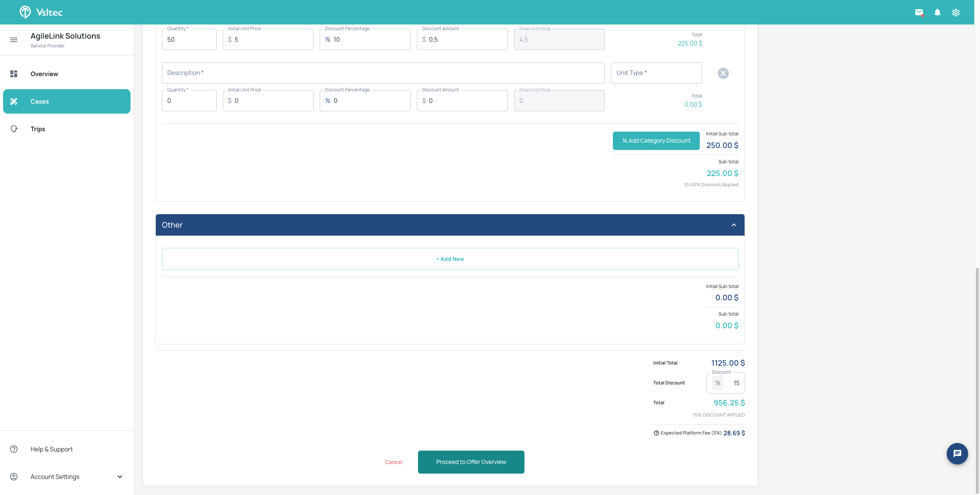Click the page vertical scrollbar
Image resolution: width=980 pixels, height=495 pixels.
click(x=977, y=381)
